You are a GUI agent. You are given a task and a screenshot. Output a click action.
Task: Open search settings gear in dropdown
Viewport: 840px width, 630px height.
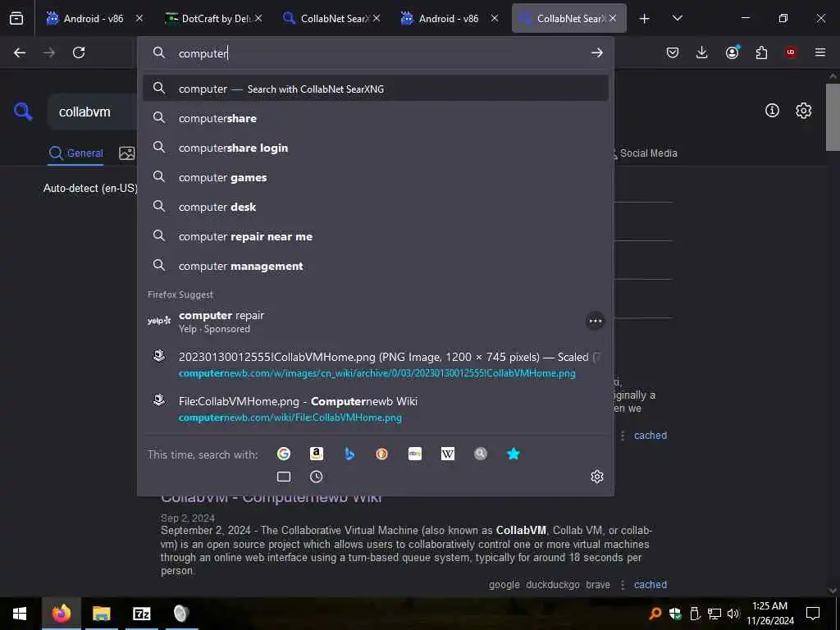[597, 477]
